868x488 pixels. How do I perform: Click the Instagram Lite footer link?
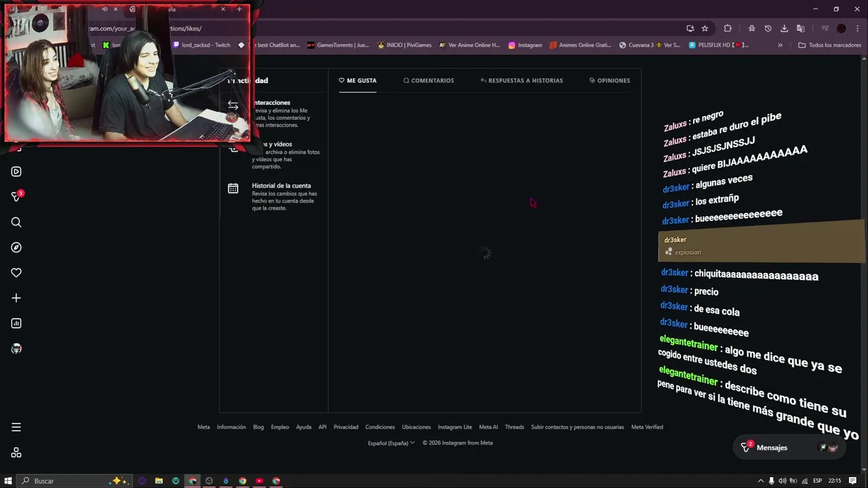point(454,427)
